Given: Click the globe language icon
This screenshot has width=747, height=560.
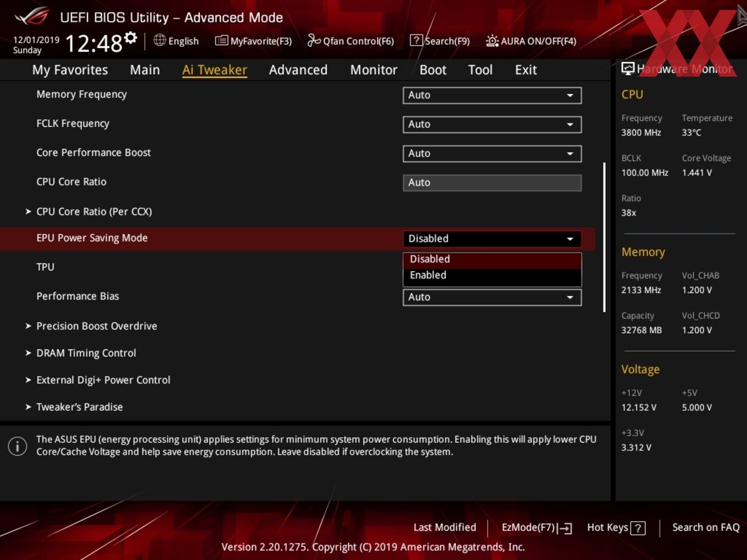Looking at the screenshot, I should [159, 40].
